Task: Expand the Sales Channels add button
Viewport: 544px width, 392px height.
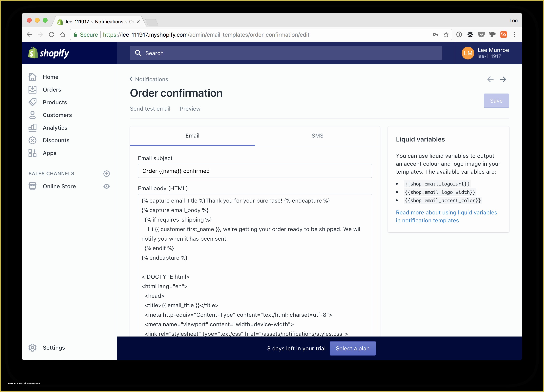Action: pos(107,173)
